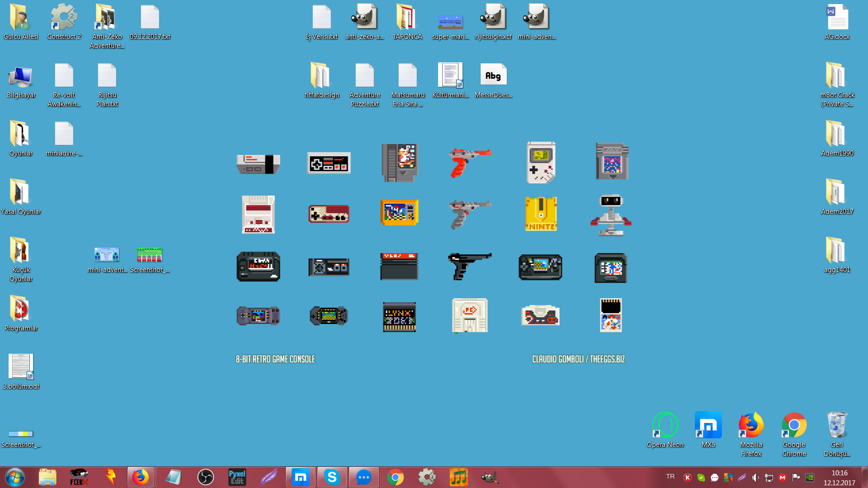868x488 pixels.
Task: Switch to Firefox in taskbar
Action: pyautogui.click(x=141, y=477)
